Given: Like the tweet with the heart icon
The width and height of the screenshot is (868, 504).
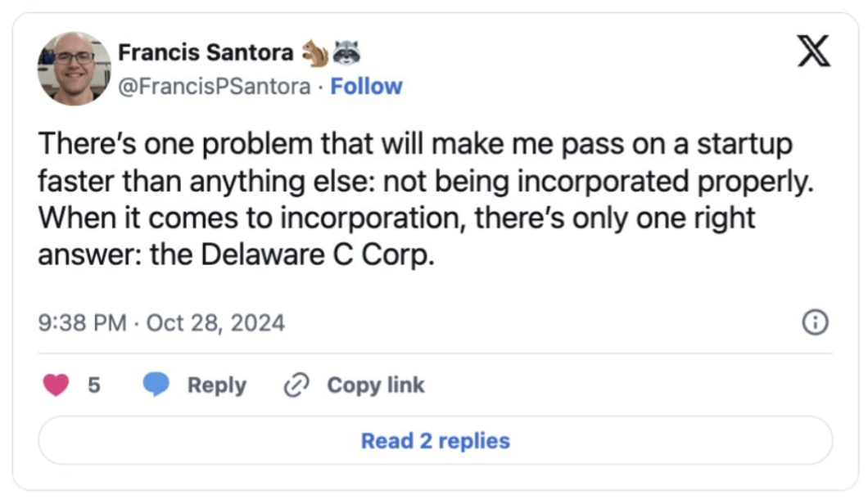Looking at the screenshot, I should pos(56,385).
